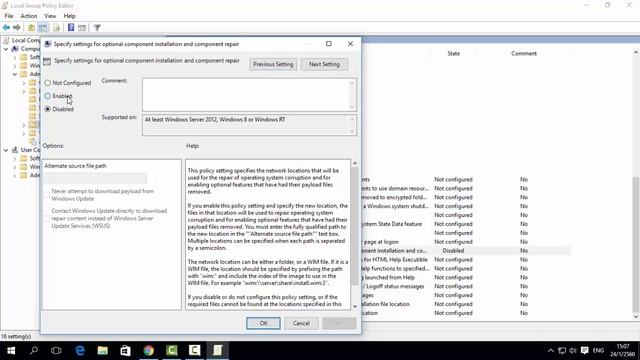
Task: Open the network tray icon
Action: 562,351
